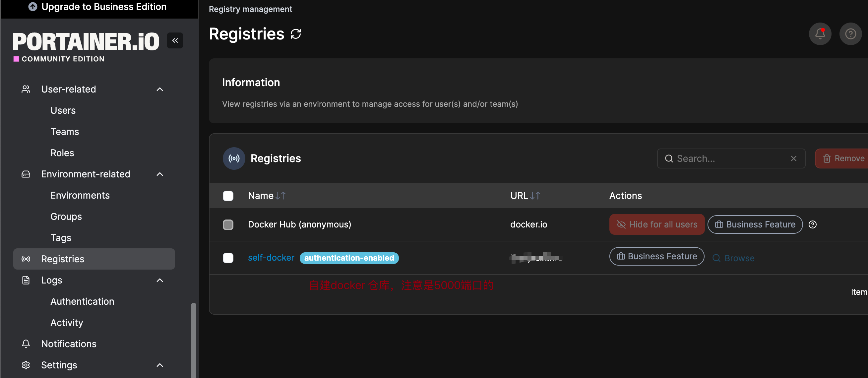Collapse the User-related section

(x=160, y=89)
